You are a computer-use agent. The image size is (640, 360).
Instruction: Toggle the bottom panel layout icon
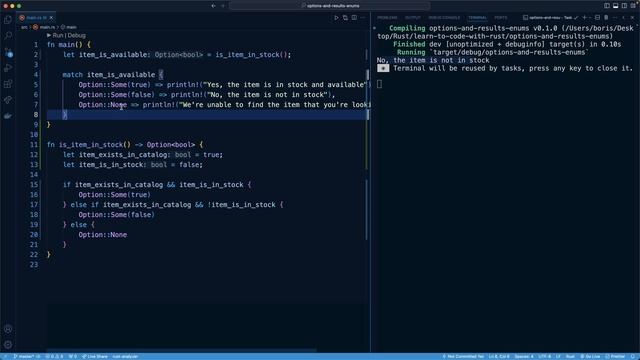point(616,6)
